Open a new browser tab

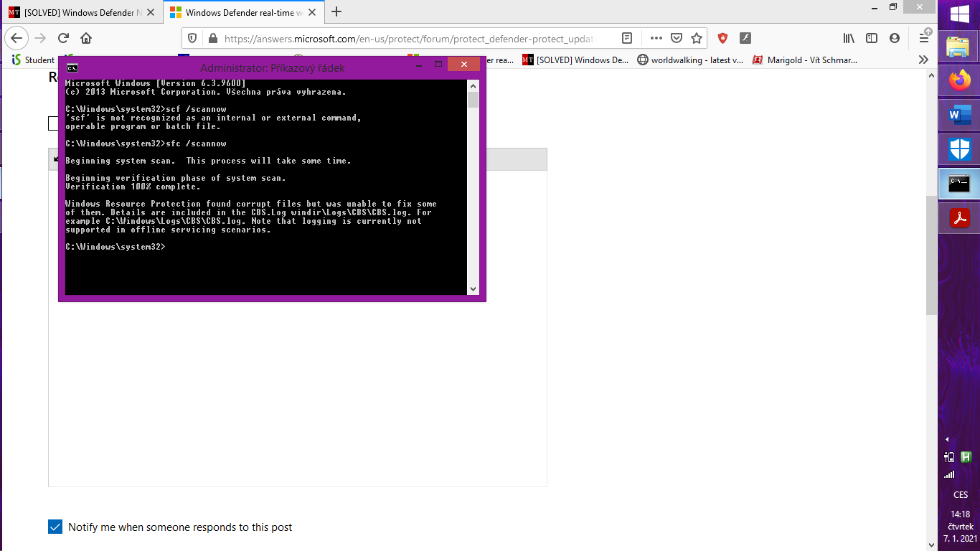(x=336, y=11)
